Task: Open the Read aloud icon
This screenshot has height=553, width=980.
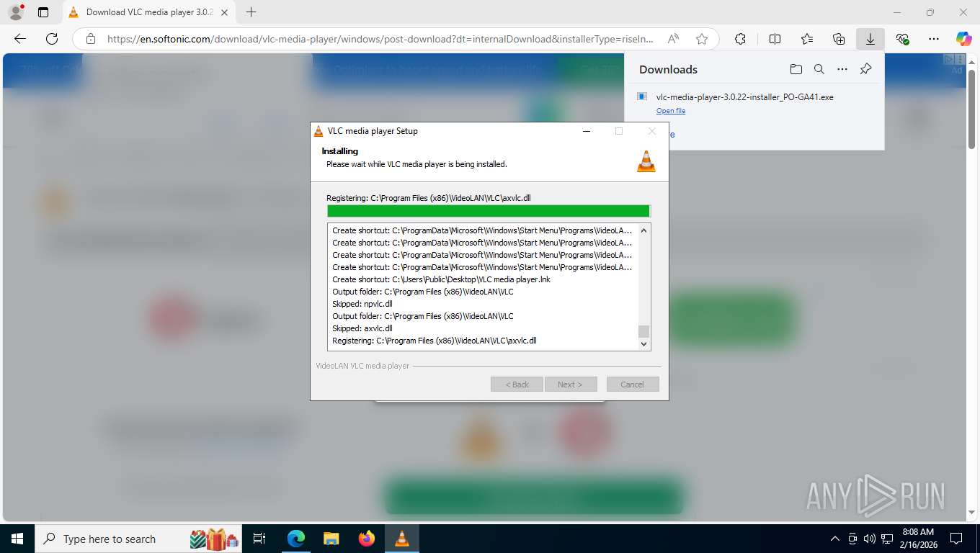Action: tap(673, 39)
